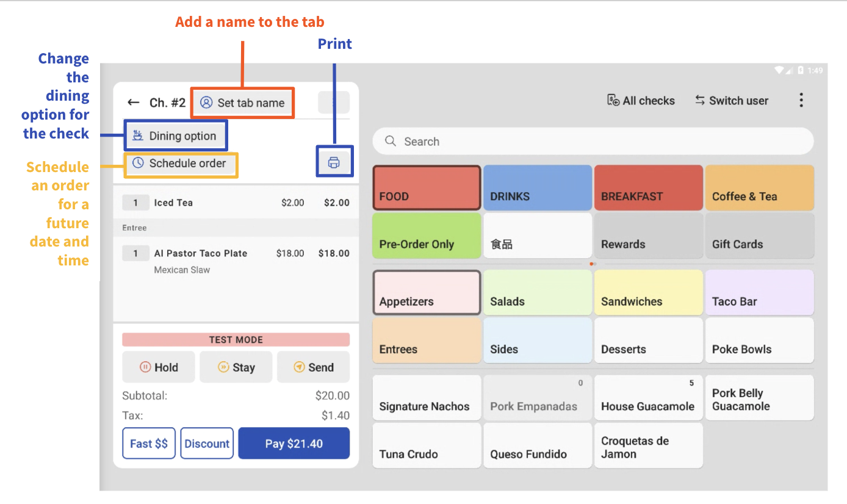Click the search magnifier icon
Image resolution: width=847 pixels, height=504 pixels.
[391, 141]
